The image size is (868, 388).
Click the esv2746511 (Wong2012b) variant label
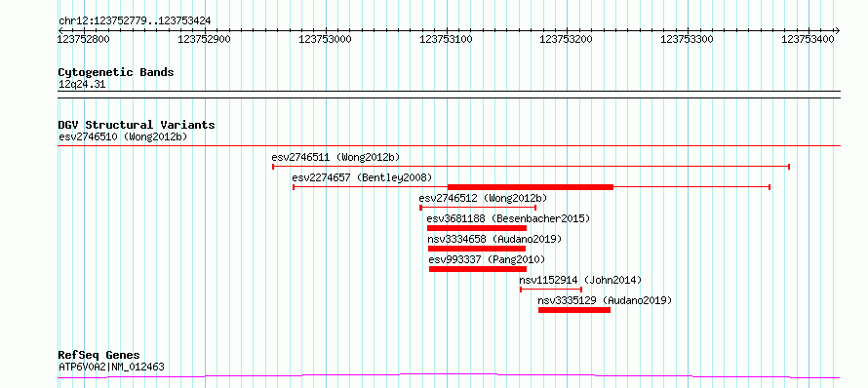pyautogui.click(x=335, y=157)
